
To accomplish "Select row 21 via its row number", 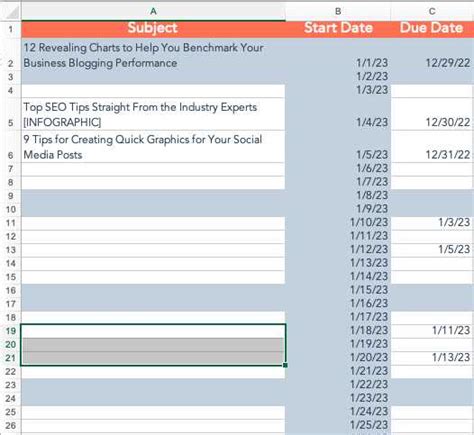I will 11,358.
